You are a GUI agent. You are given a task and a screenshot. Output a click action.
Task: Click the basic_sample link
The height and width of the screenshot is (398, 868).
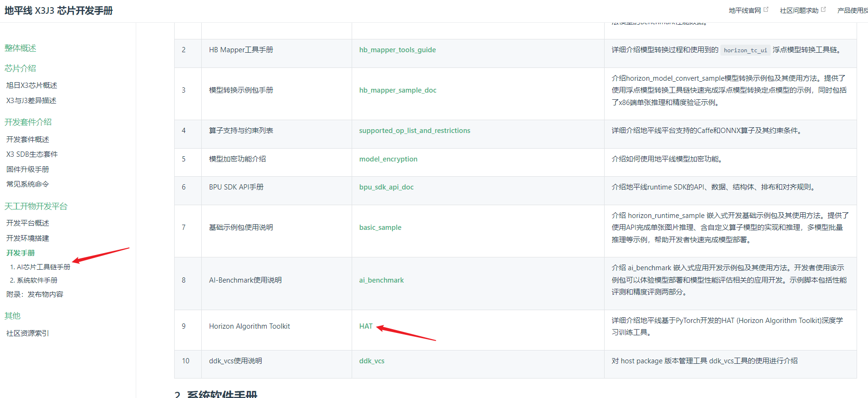tap(380, 227)
